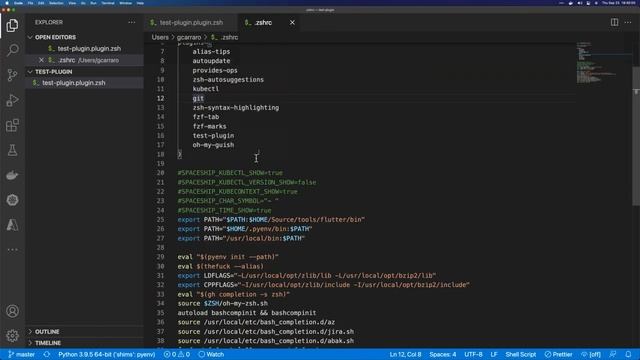Collapse the Open Editors section
Screen dimensions: 640x360
pyautogui.click(x=55, y=37)
